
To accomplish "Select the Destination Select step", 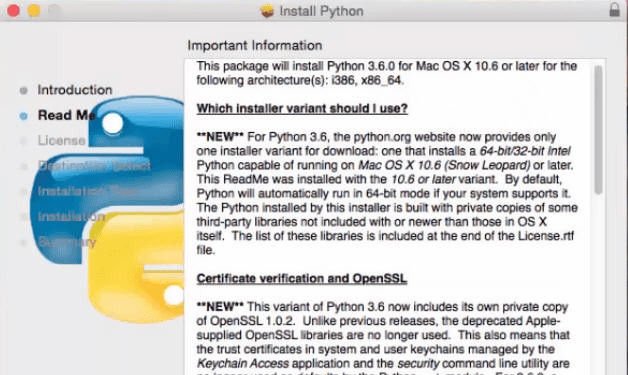I will tap(94, 165).
